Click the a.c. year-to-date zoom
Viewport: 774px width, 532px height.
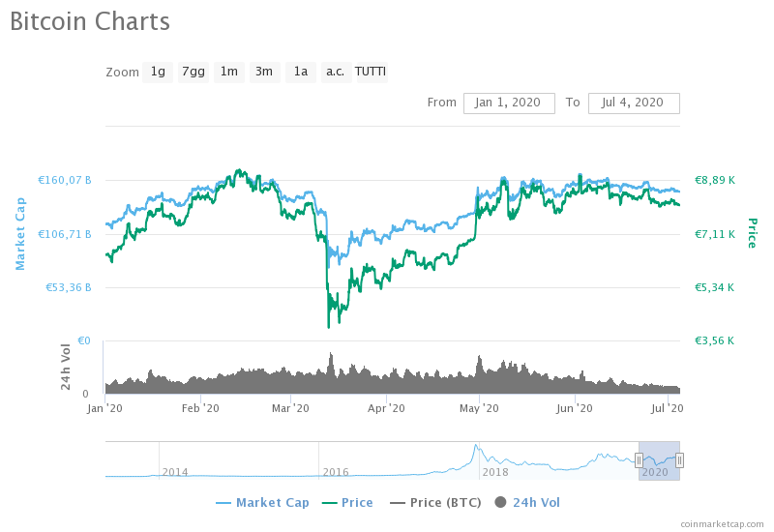point(336,72)
